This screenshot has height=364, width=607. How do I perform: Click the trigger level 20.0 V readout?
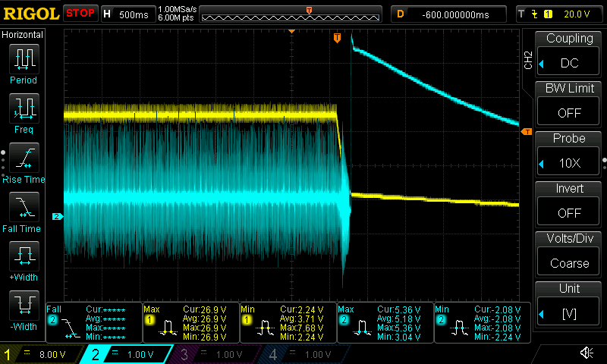(x=577, y=14)
